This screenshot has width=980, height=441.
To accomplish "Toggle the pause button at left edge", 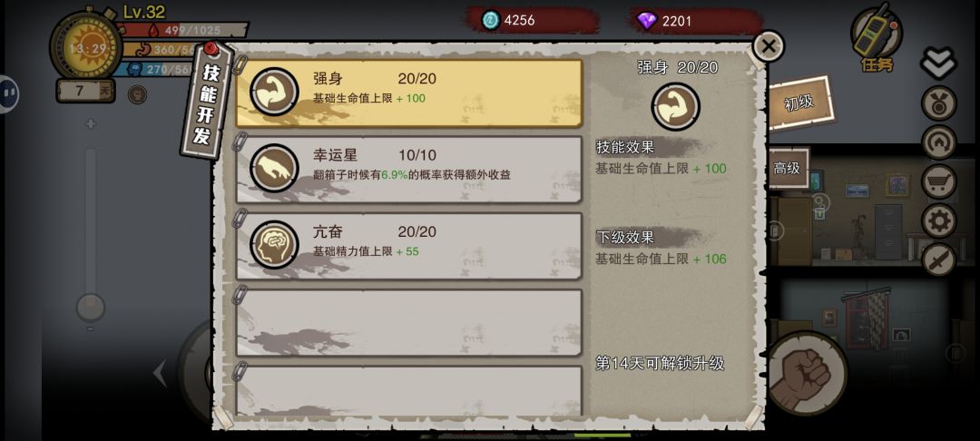I will pos(9,93).
